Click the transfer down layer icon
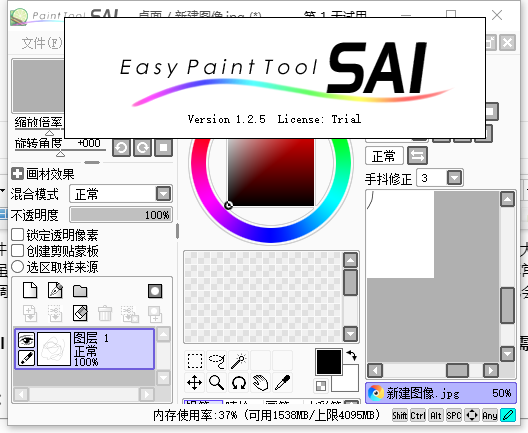The height and width of the screenshot is (433, 528). (x=30, y=313)
